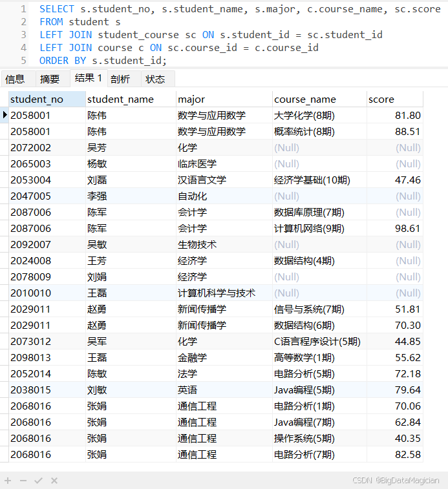Viewport: 448px width, 489px height.
Task: Switch to the 状态 tab
Action: (x=155, y=79)
